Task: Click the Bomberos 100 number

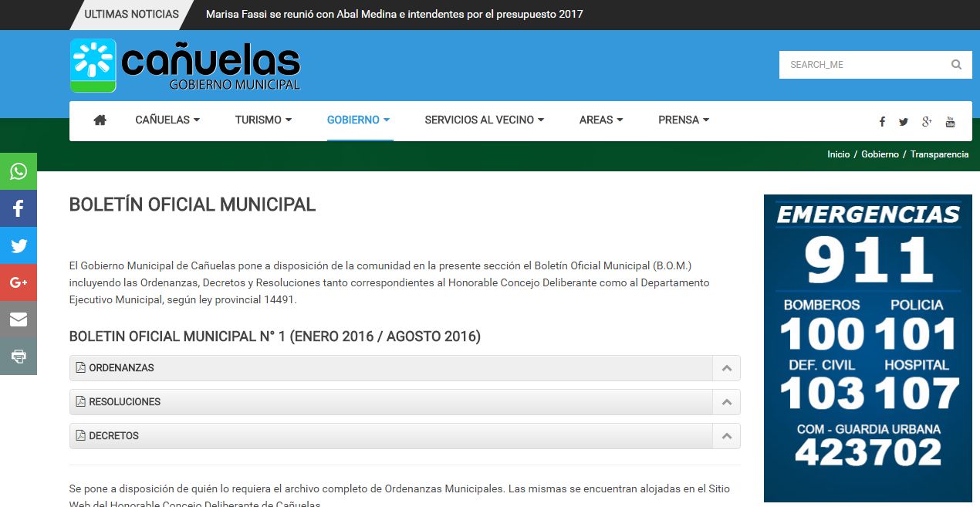Action: tap(822, 335)
